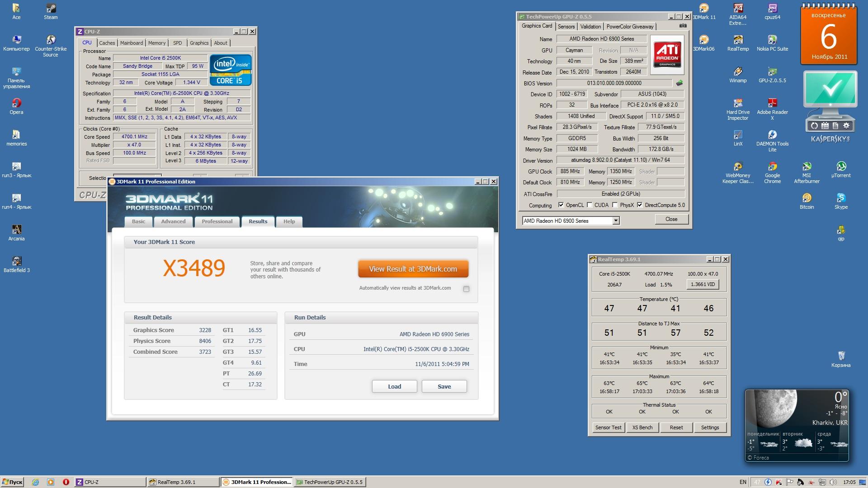Open Sensors tab in GPU-Z
The image size is (868, 488).
[566, 27]
